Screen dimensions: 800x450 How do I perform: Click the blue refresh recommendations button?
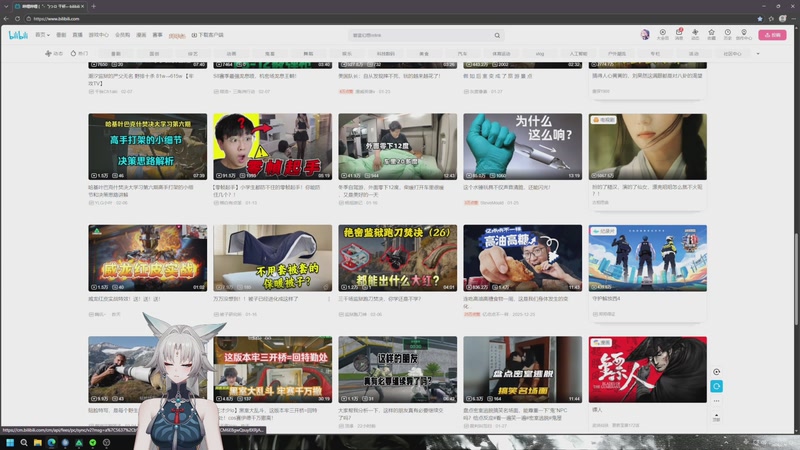pos(716,386)
